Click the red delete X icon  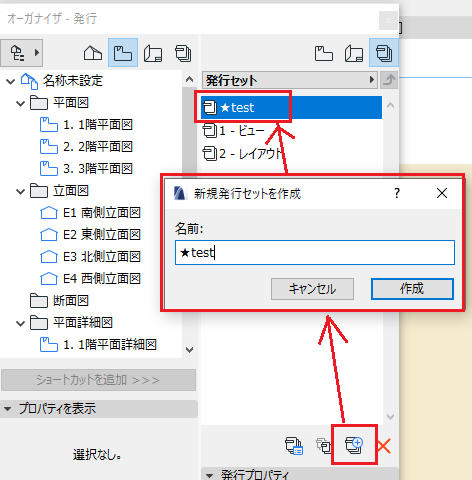(x=384, y=446)
